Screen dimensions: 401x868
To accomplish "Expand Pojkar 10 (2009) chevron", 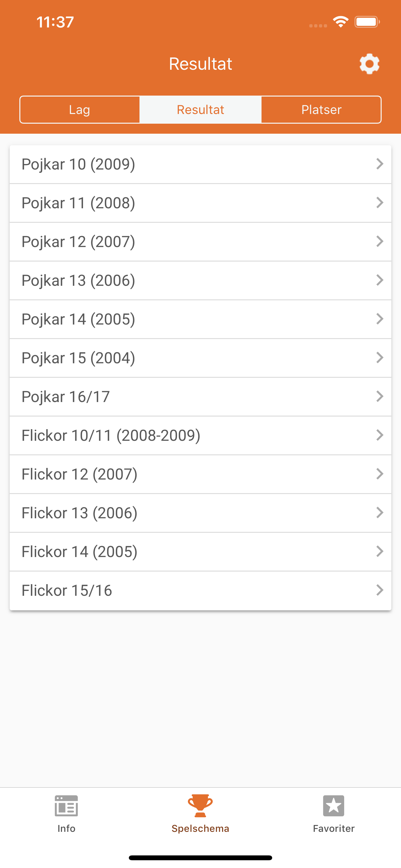I will coord(380,164).
